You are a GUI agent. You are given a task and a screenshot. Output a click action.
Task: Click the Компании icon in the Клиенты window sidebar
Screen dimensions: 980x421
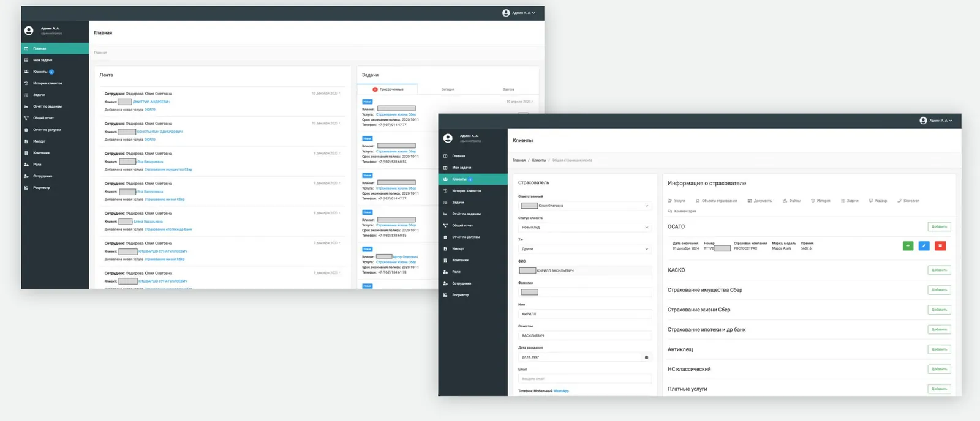tap(445, 260)
